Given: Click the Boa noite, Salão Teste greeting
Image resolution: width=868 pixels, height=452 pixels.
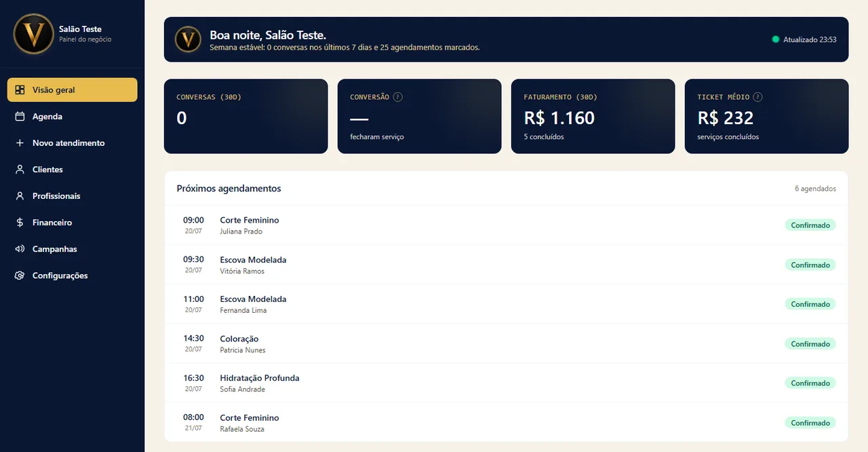Looking at the screenshot, I should (268, 35).
